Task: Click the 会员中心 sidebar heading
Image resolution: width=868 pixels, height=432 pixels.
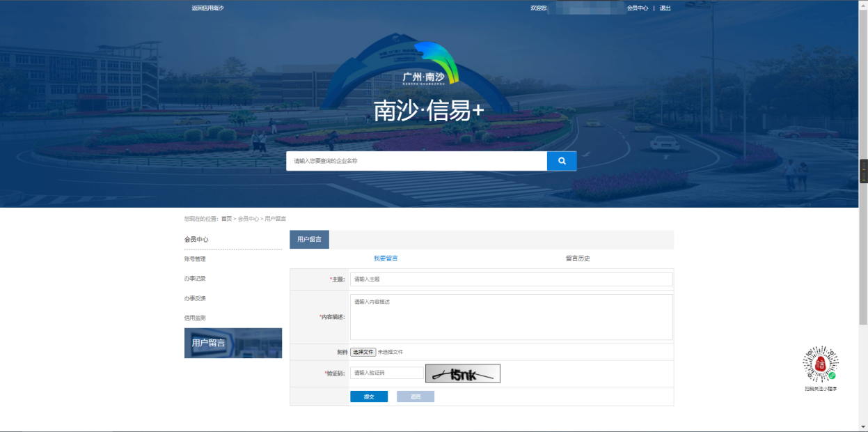Action: tap(196, 240)
